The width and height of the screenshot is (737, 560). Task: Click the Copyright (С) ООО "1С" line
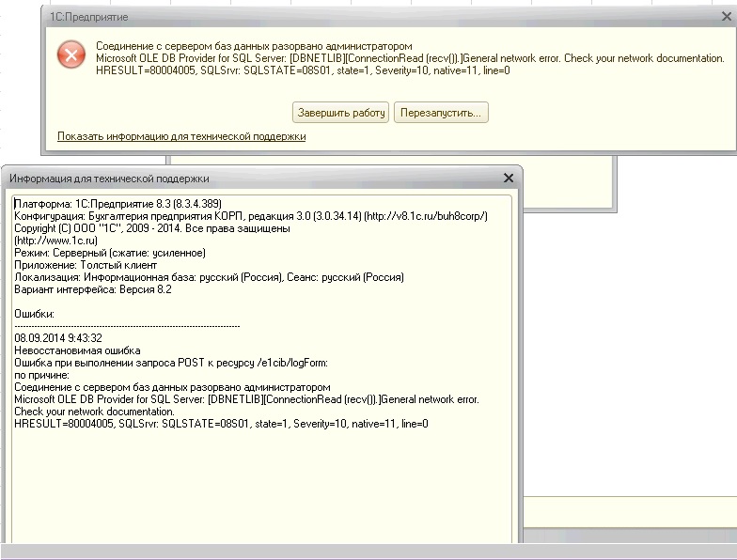[152, 227]
